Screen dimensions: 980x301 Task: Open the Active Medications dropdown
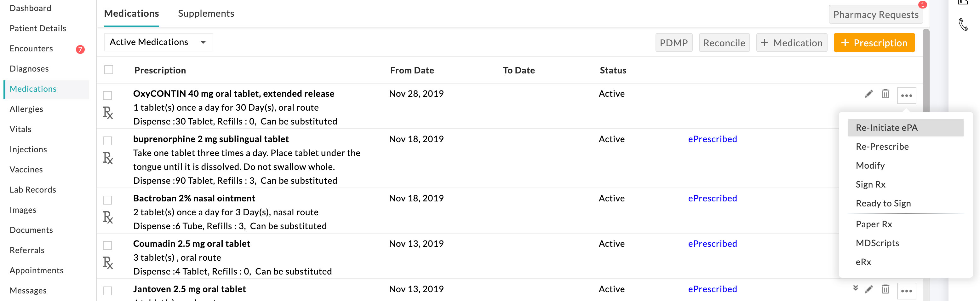coord(158,42)
